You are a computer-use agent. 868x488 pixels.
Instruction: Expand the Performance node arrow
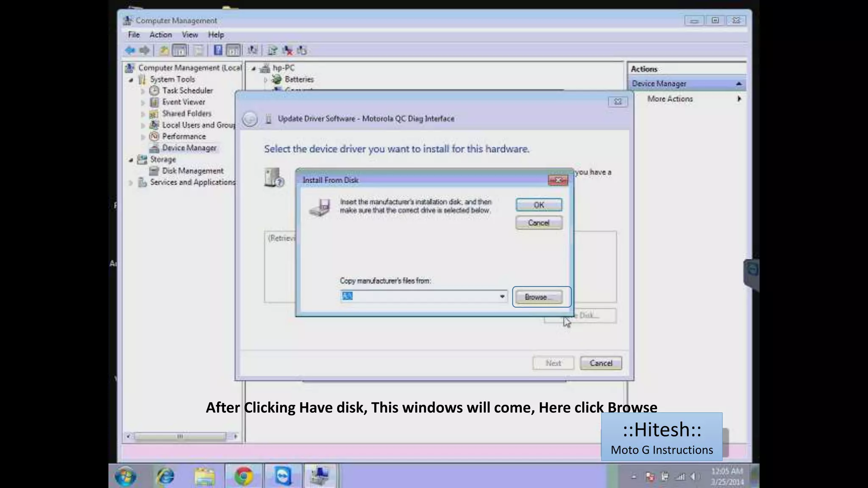[143, 137]
